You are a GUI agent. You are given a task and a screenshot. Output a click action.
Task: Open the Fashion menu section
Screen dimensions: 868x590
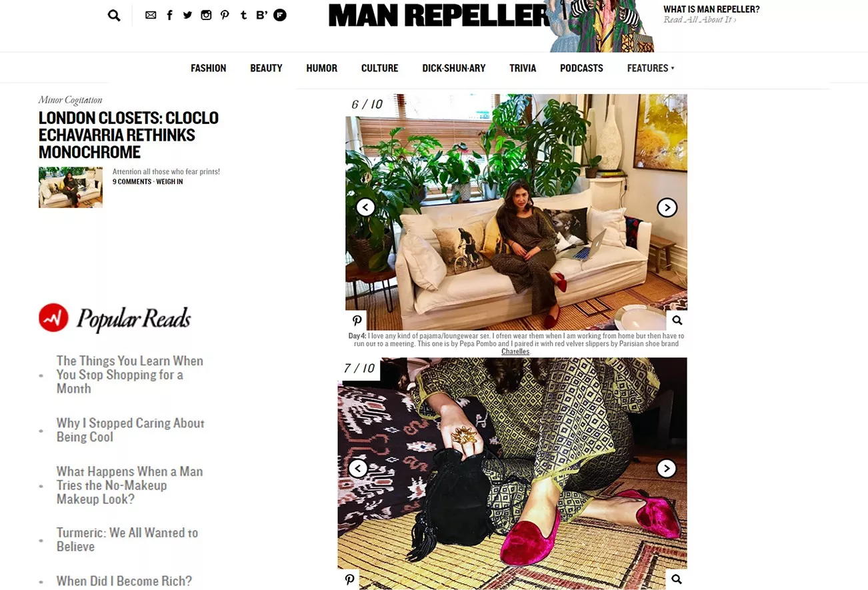click(208, 68)
